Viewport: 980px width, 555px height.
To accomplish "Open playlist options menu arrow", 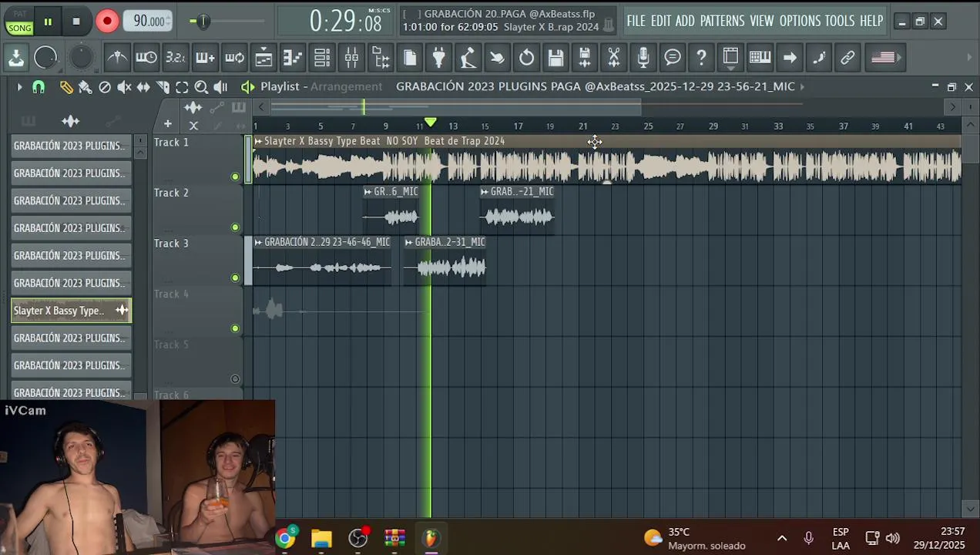I will pos(19,87).
